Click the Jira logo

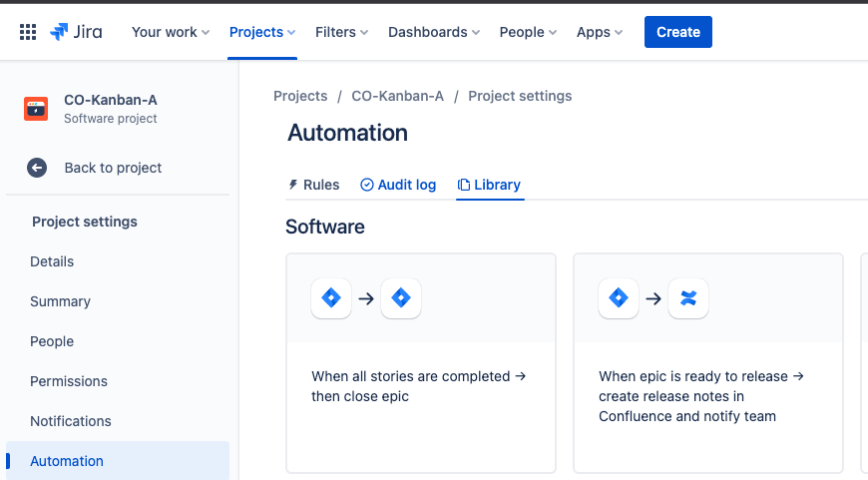76,32
